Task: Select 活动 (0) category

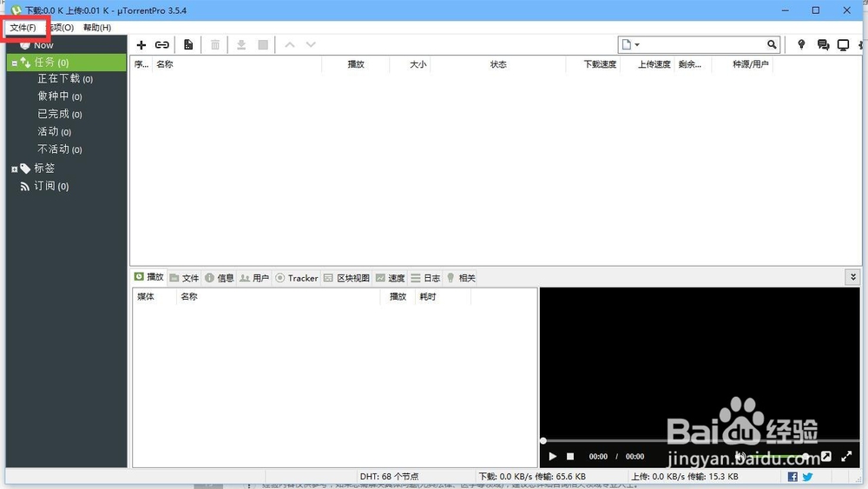Action: (x=54, y=132)
